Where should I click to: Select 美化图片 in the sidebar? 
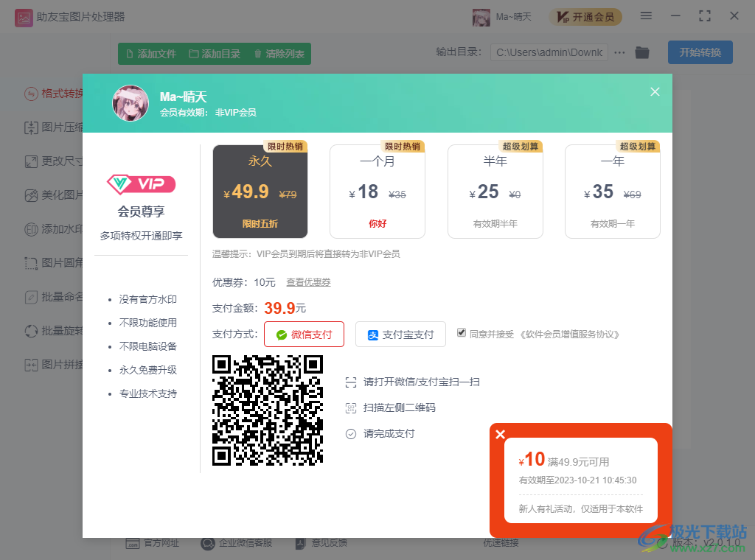54,195
